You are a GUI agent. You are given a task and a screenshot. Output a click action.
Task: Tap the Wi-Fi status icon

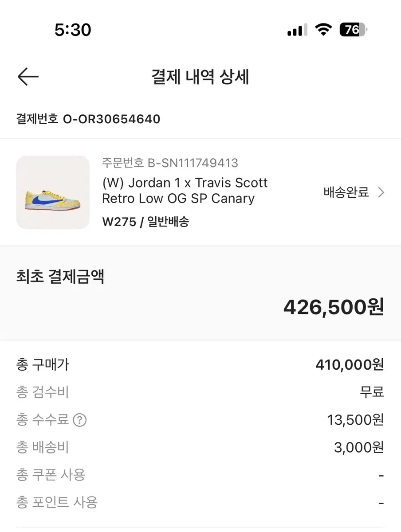point(323,30)
